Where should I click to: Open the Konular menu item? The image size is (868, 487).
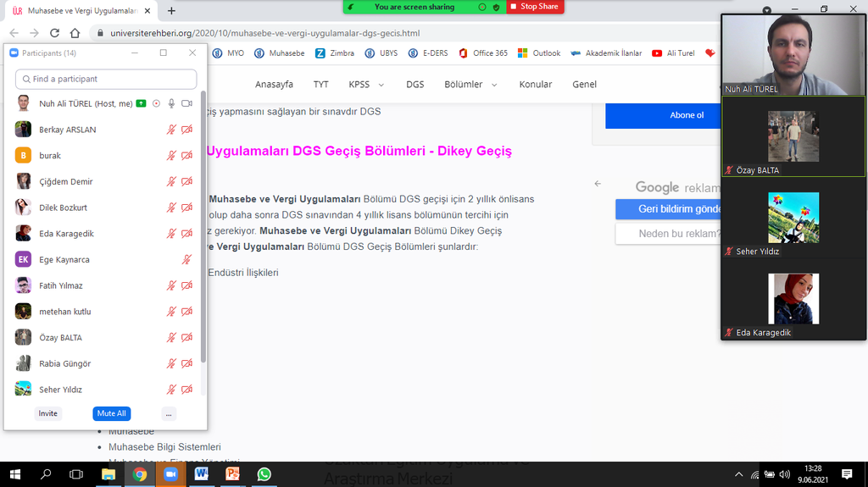535,85
